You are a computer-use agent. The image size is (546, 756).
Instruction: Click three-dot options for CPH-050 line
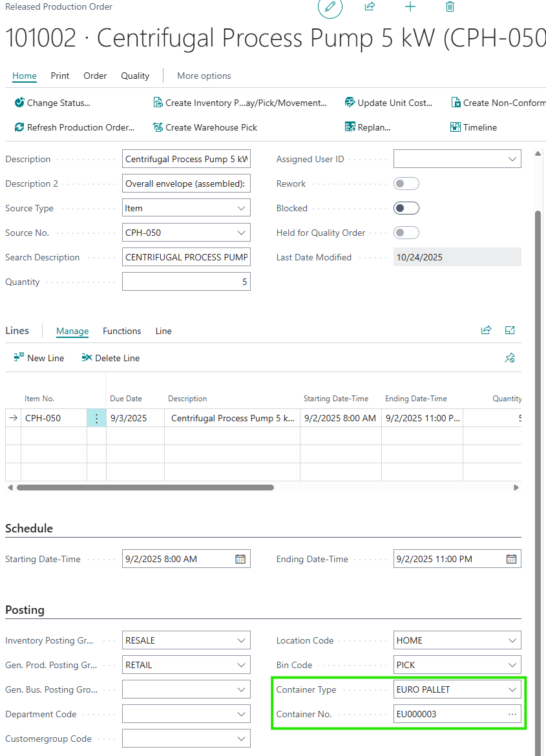pos(96,418)
